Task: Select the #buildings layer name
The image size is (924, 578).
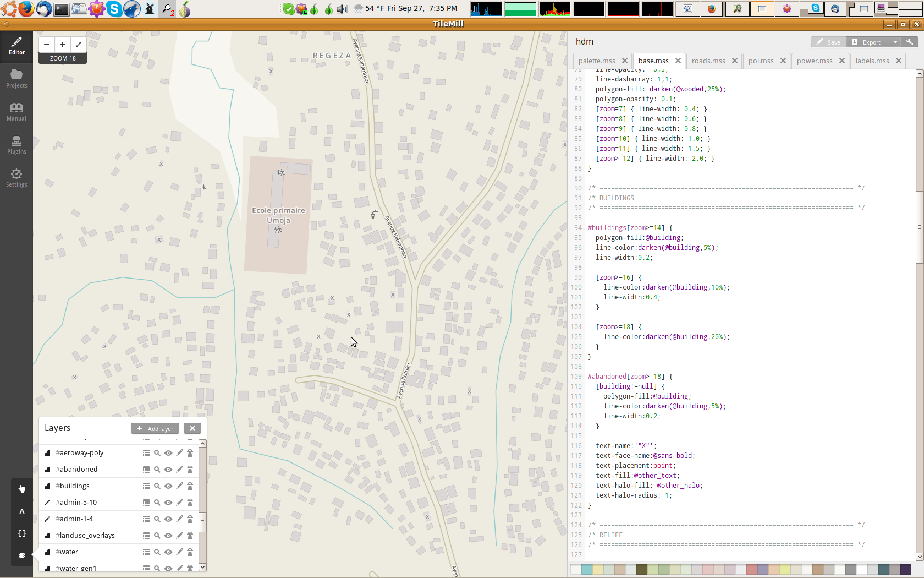Action: [73, 486]
